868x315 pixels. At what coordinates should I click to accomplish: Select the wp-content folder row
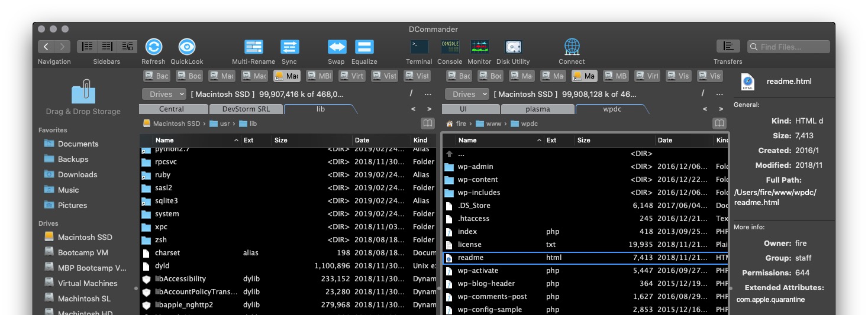pos(585,180)
